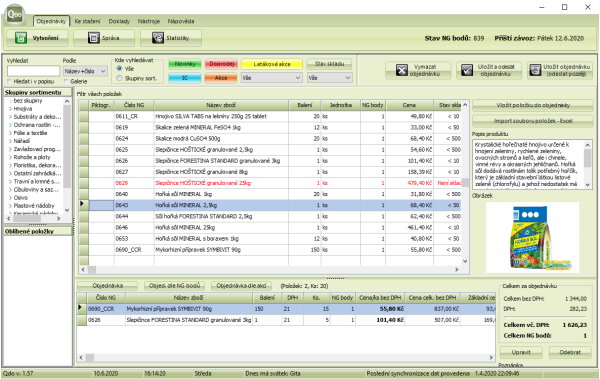600x379 pixels.
Task: Expand the Osivo tree group
Action: point(10,198)
